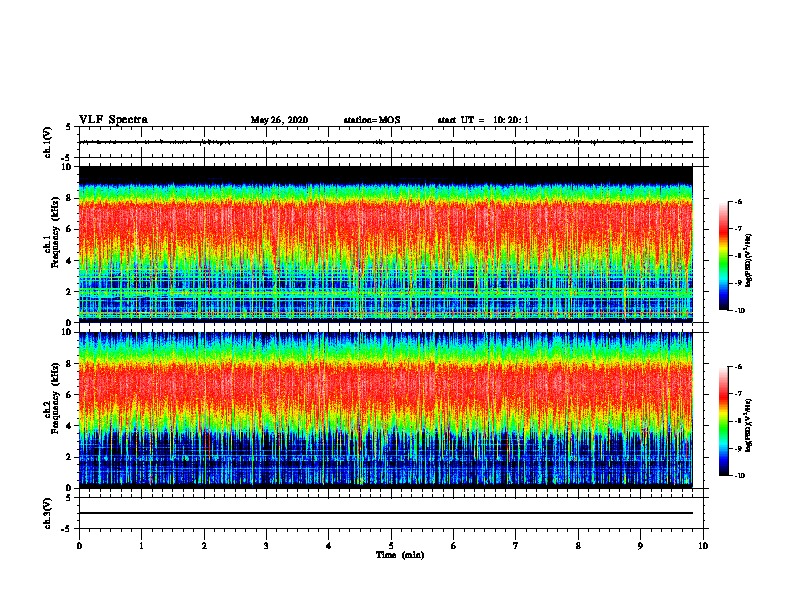Click "-8" on the ch.1 colorbar scale

pos(738,256)
